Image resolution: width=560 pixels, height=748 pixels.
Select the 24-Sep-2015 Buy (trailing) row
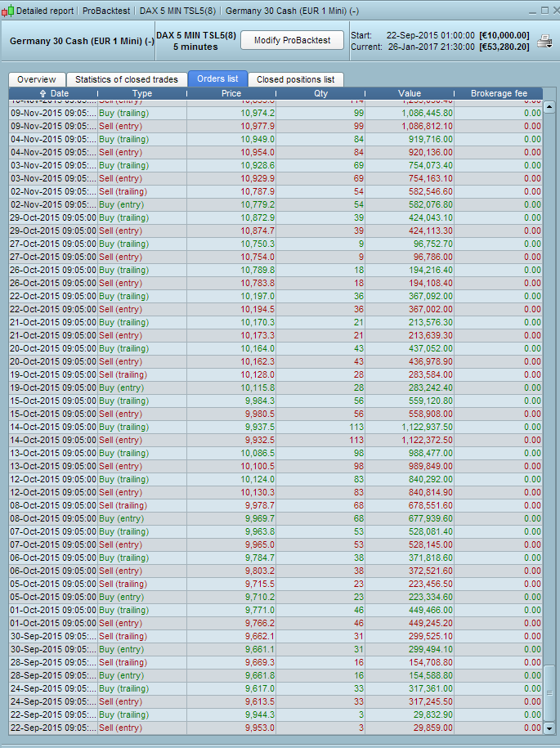[x=276, y=688]
